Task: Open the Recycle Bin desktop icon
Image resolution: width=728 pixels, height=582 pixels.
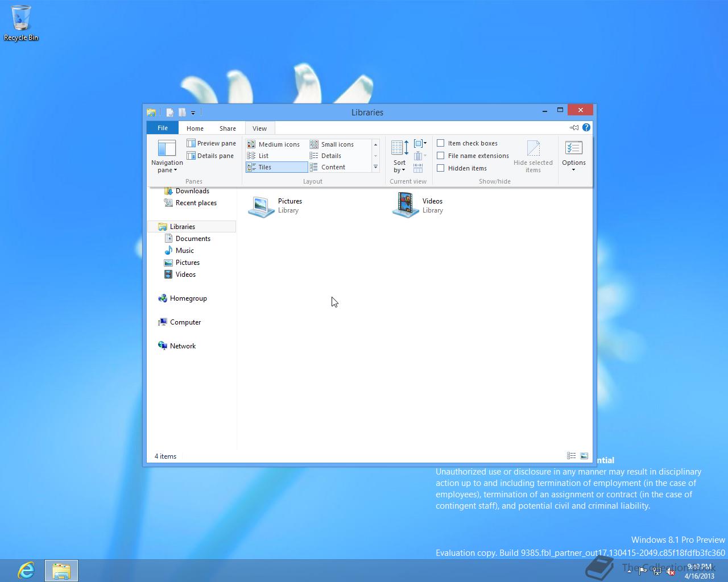Action: pos(21,23)
